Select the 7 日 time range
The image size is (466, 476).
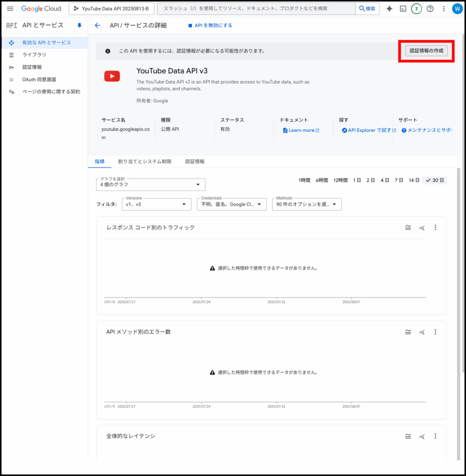(399, 180)
